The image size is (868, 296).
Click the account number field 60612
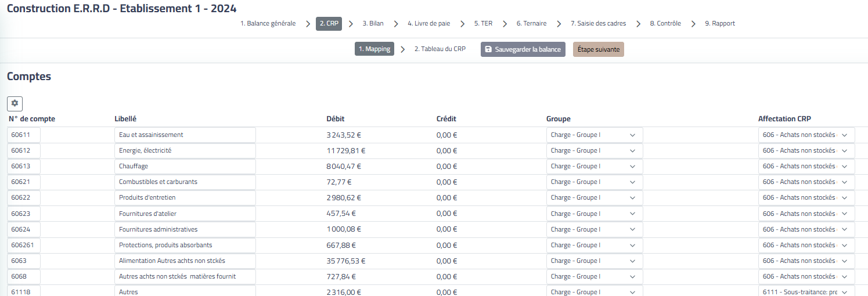coord(24,150)
